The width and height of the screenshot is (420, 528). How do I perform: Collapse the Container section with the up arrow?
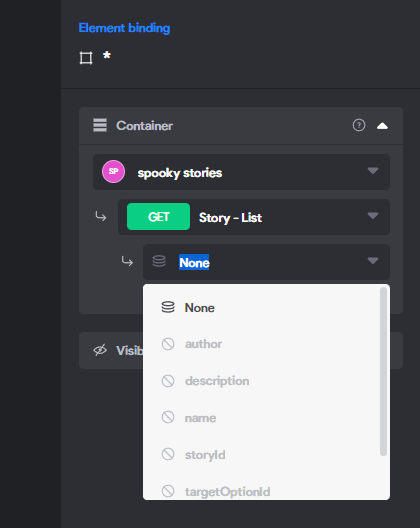point(382,126)
